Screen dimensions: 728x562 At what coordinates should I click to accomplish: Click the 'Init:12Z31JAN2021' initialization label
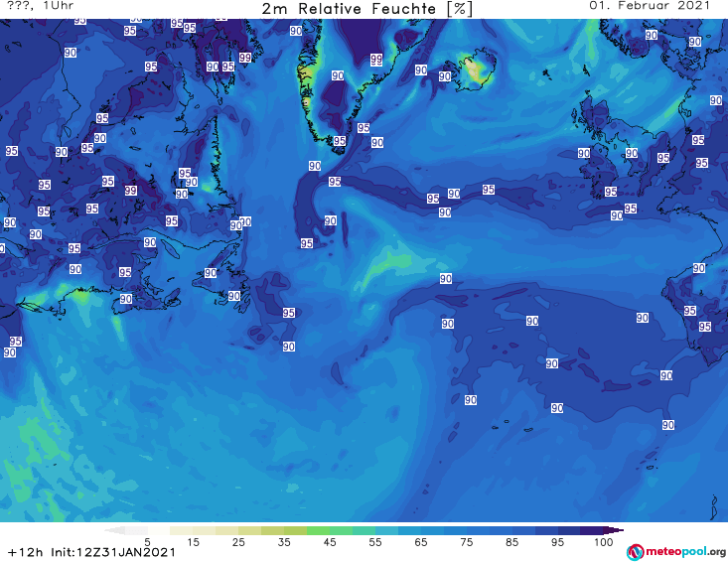pos(113,552)
